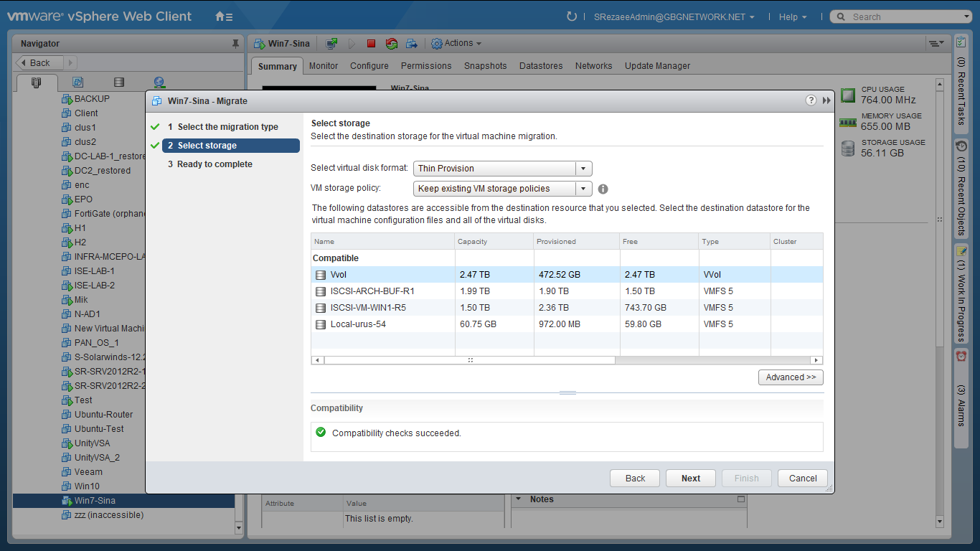Click the Navigator Back button
The width and height of the screenshot is (980, 551).
point(39,62)
